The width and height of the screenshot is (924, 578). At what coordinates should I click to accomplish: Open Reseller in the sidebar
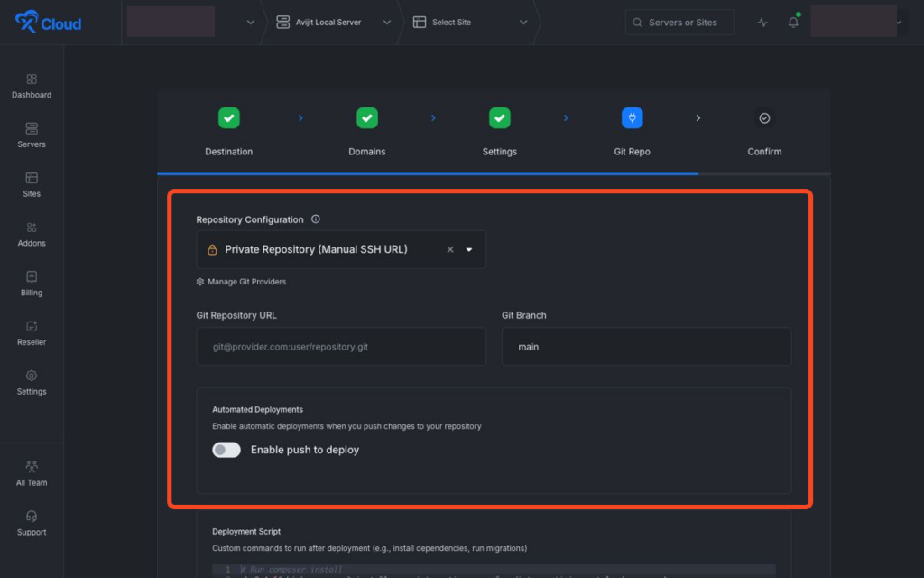(x=32, y=334)
